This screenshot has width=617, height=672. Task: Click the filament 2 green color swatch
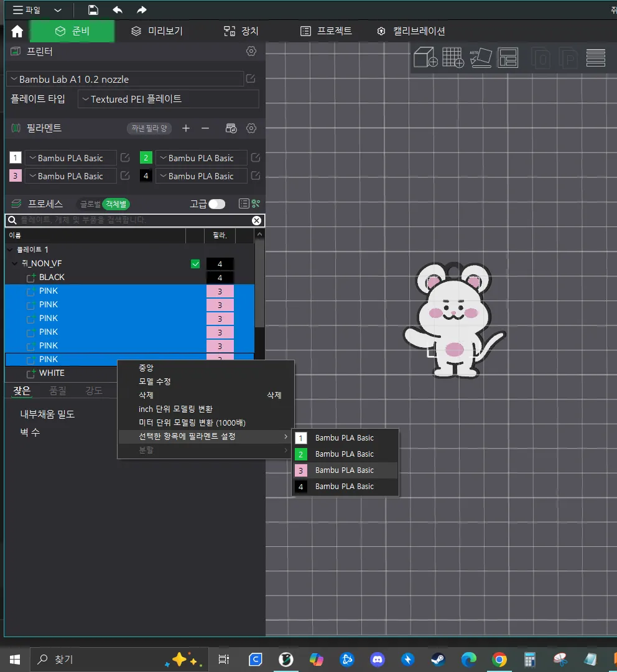click(x=146, y=157)
